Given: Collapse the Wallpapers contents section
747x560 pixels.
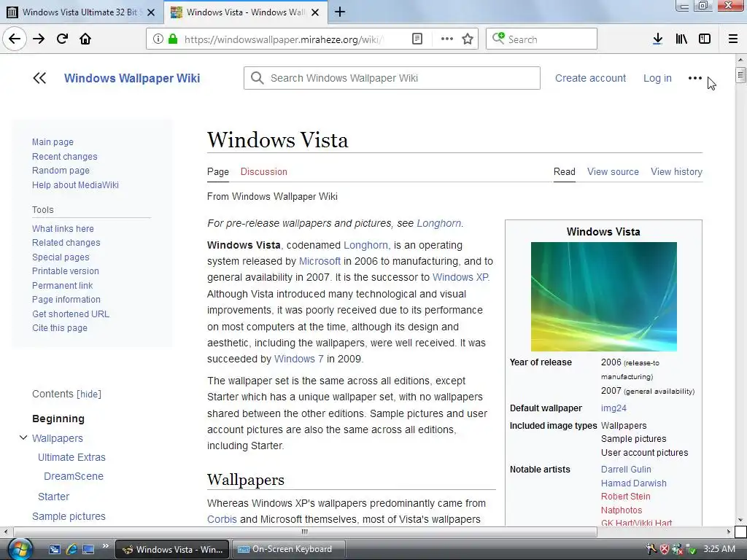Looking at the screenshot, I should coord(23,437).
